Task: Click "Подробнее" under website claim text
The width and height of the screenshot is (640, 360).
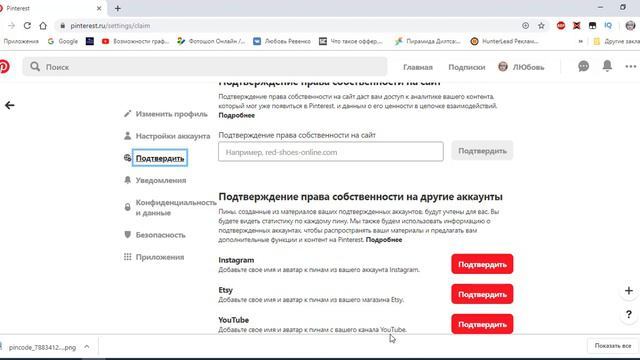Action: coord(236,116)
